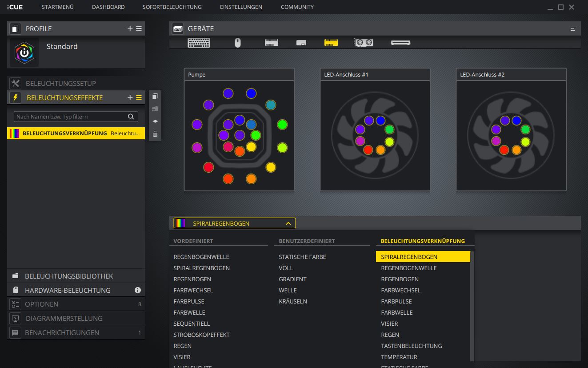Click the red LED on the Pumpe ring
This screenshot has width=588, height=368.
click(208, 167)
